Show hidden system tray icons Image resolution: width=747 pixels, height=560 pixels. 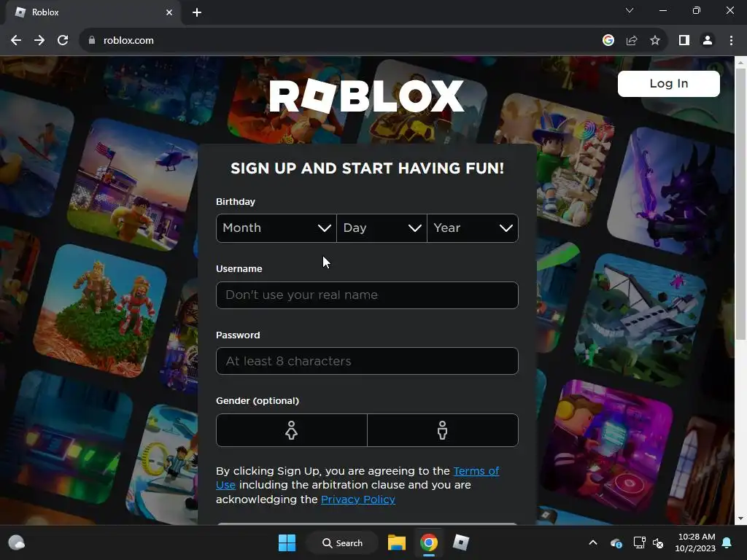tap(593, 542)
